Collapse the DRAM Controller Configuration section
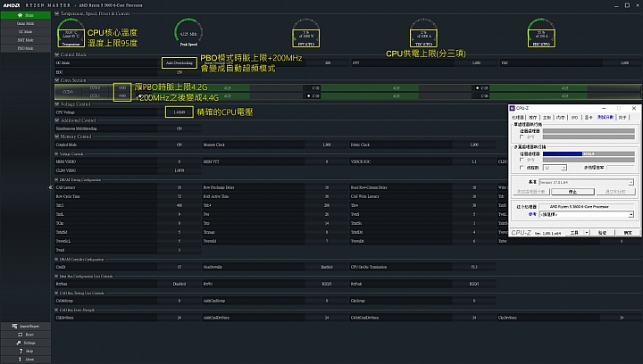This screenshot has width=643, height=364. tap(56, 260)
